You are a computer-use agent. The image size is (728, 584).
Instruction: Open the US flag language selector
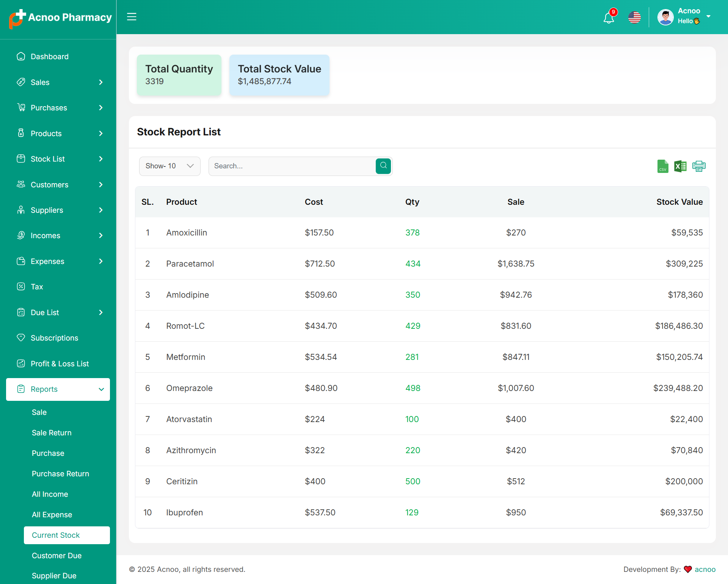coord(634,17)
